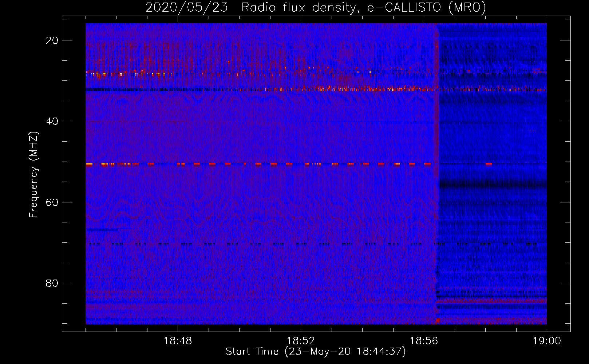The image size is (589, 364).
Task: Click the 18:48 time tick label
Action: pyautogui.click(x=178, y=341)
